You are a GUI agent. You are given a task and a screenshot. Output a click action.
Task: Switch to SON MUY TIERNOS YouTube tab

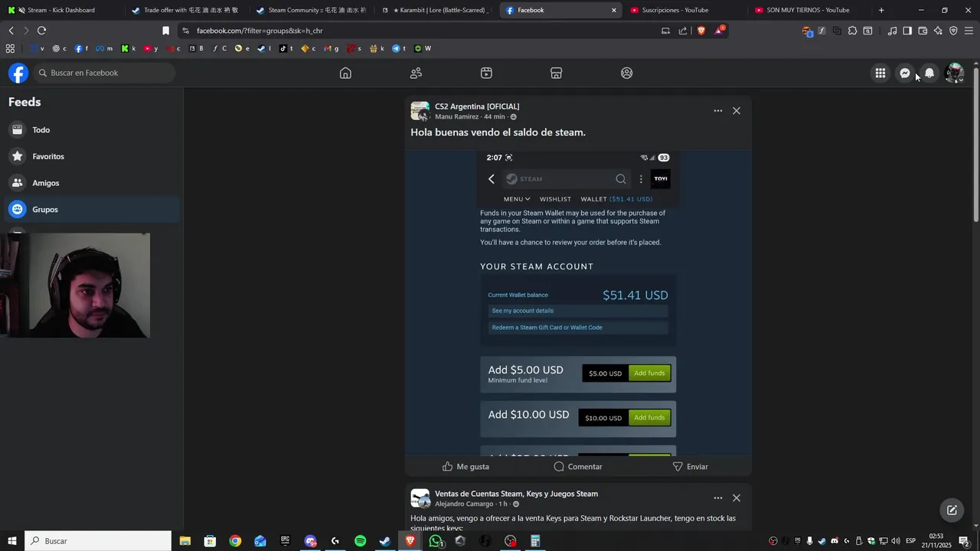810,10
